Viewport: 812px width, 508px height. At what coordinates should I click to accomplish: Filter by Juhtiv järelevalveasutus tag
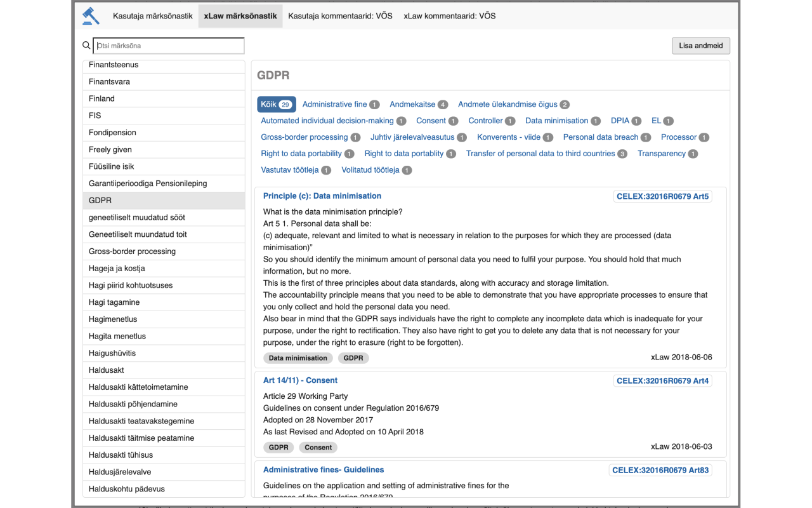[419, 137]
